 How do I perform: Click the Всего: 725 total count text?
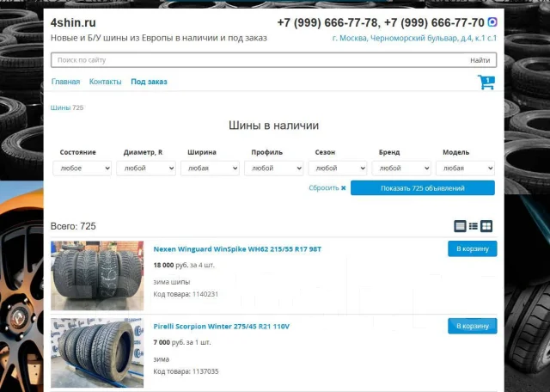pyautogui.click(x=73, y=226)
